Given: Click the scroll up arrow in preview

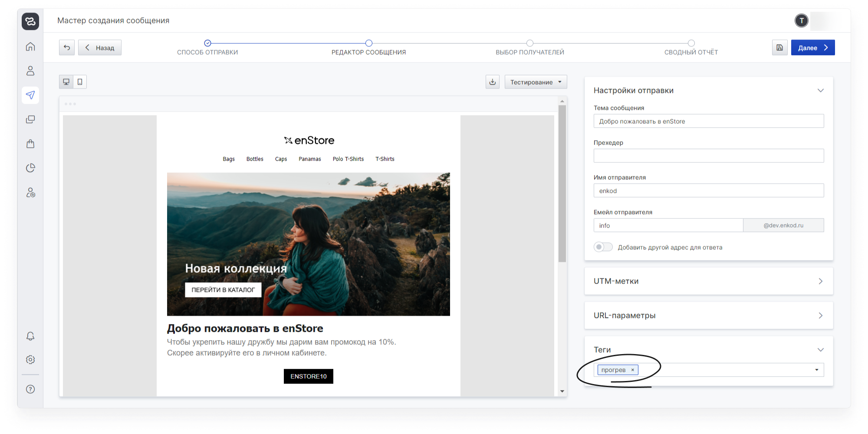Looking at the screenshot, I should 562,101.
